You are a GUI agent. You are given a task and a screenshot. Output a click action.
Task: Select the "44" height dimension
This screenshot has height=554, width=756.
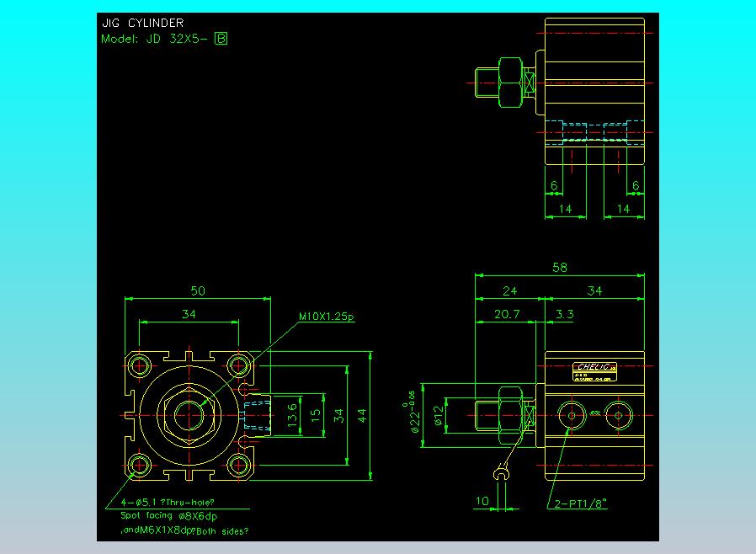362,416
